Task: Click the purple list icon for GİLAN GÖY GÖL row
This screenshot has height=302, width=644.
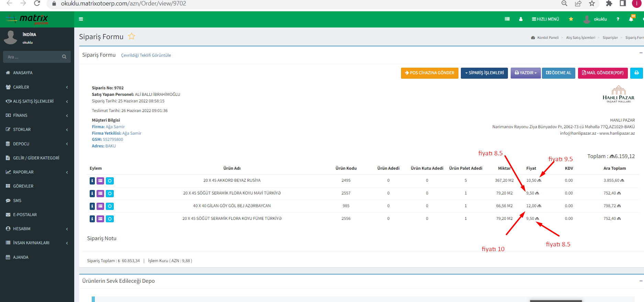Action: (x=100, y=206)
